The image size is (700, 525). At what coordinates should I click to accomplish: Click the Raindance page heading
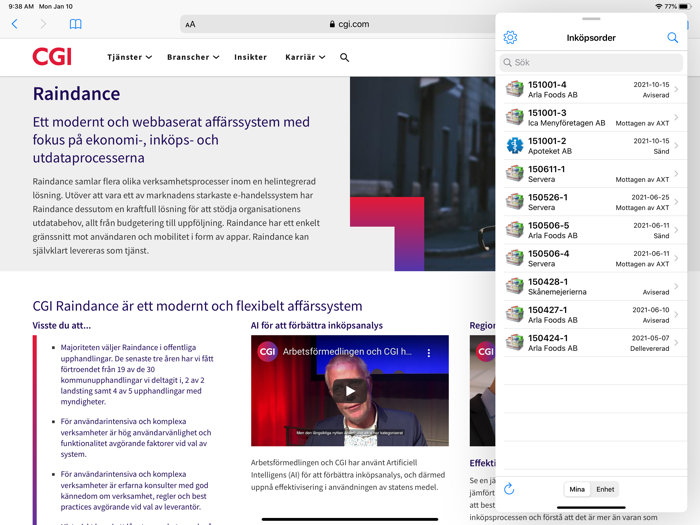point(76,94)
